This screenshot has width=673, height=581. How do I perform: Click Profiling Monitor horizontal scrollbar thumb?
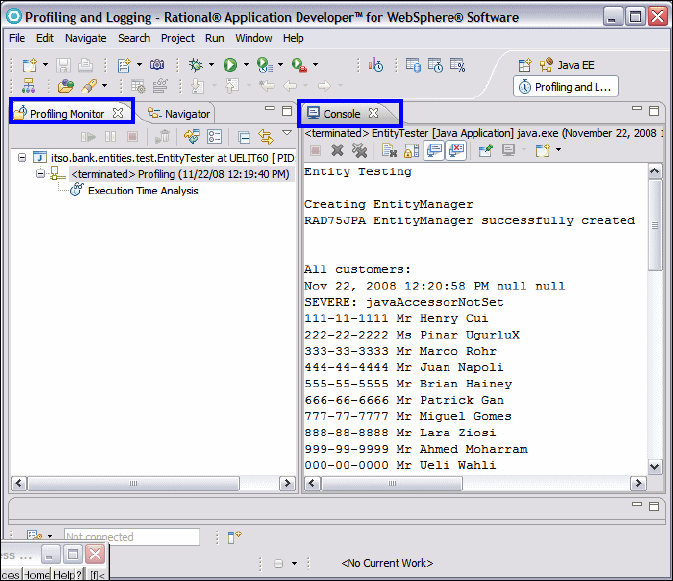pyautogui.click(x=133, y=484)
